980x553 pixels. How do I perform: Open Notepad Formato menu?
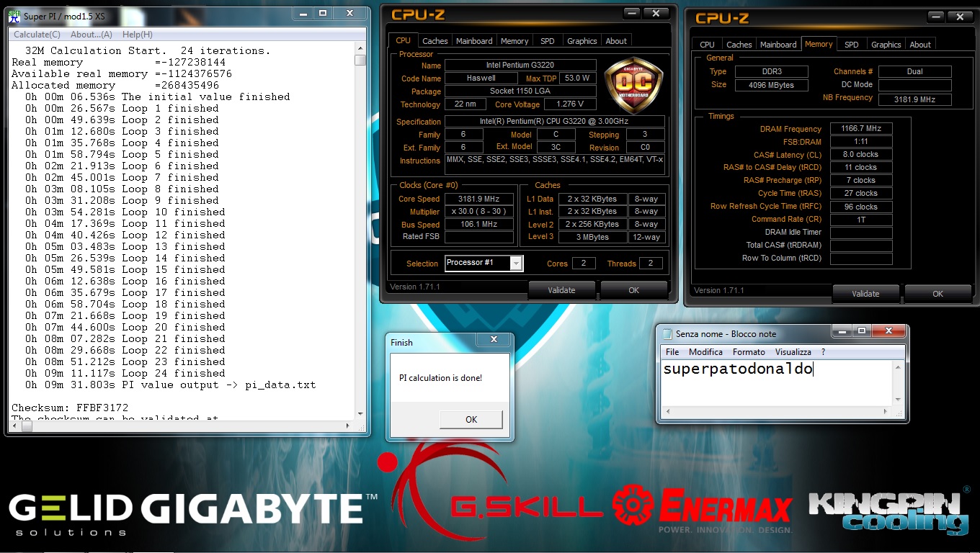[x=749, y=352]
